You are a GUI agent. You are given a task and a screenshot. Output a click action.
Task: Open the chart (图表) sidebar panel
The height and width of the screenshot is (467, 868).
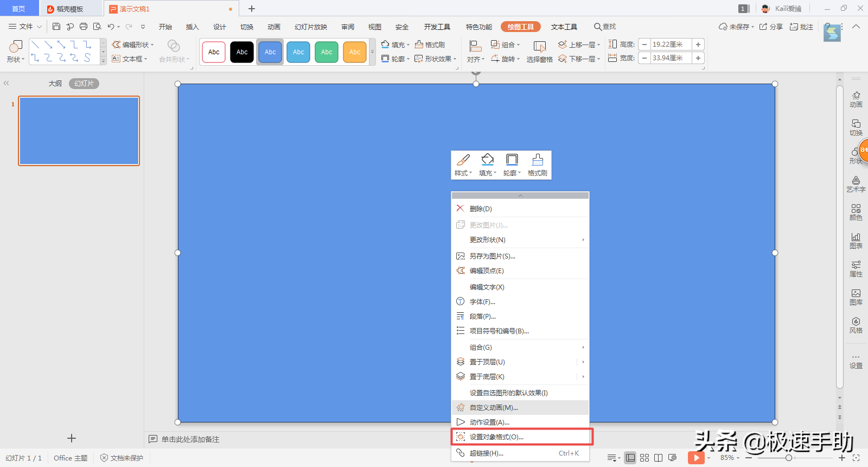click(856, 241)
